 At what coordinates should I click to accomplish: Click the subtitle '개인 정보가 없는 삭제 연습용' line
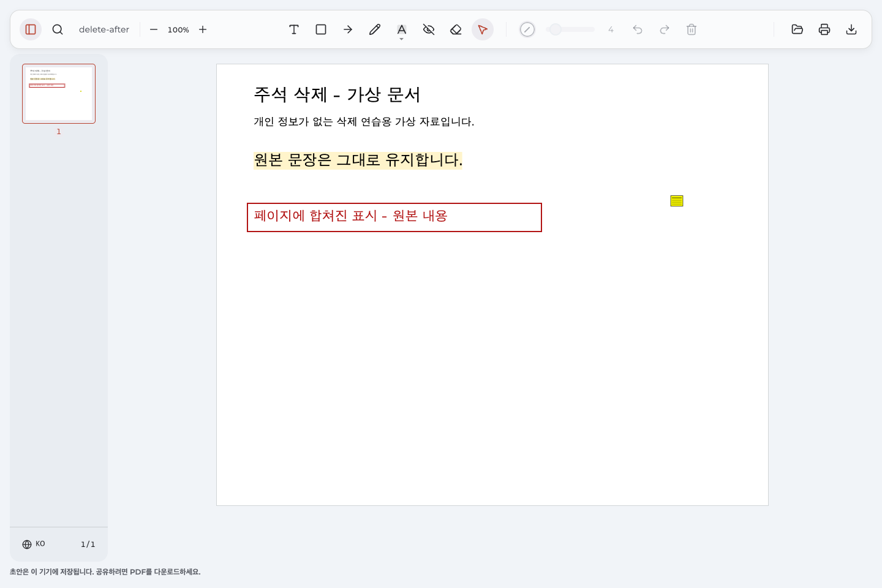[364, 121]
